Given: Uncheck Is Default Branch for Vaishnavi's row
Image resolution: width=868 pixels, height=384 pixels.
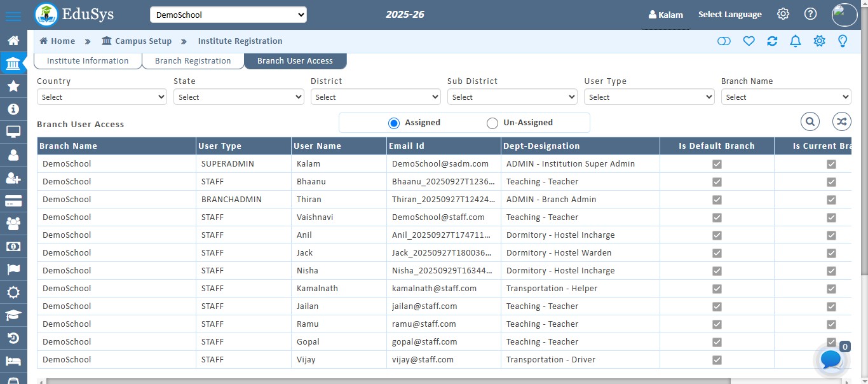Looking at the screenshot, I should (x=717, y=217).
